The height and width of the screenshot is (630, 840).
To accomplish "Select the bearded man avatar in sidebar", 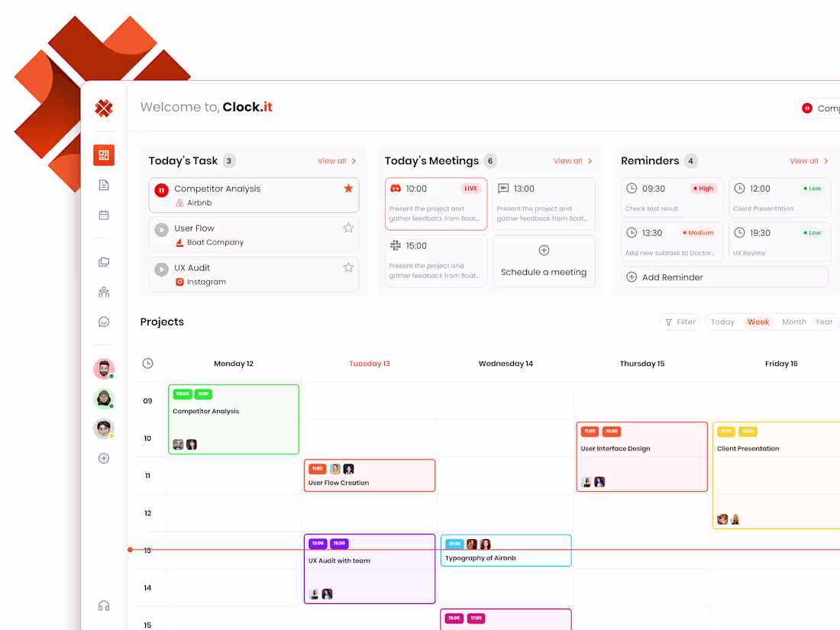I will pyautogui.click(x=104, y=369).
